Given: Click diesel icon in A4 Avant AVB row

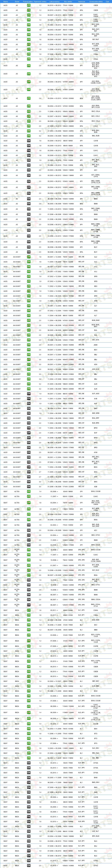Looking at the screenshot, I should pos(29,399).
